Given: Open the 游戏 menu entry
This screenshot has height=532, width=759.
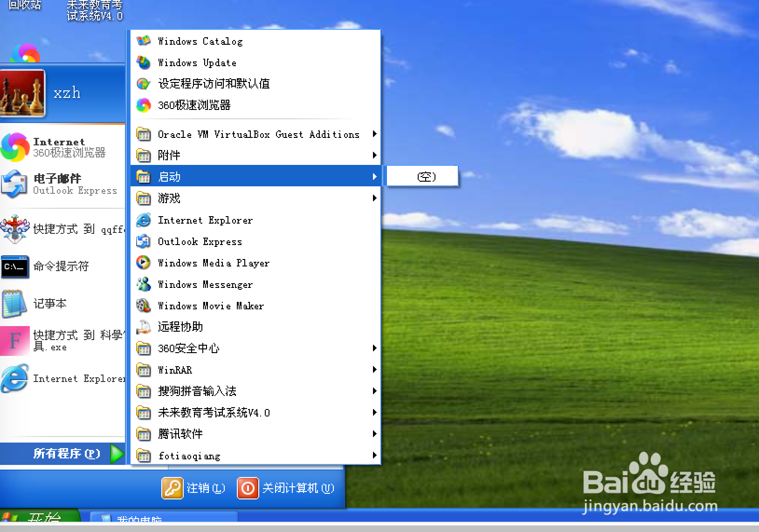Looking at the screenshot, I should 256,198.
